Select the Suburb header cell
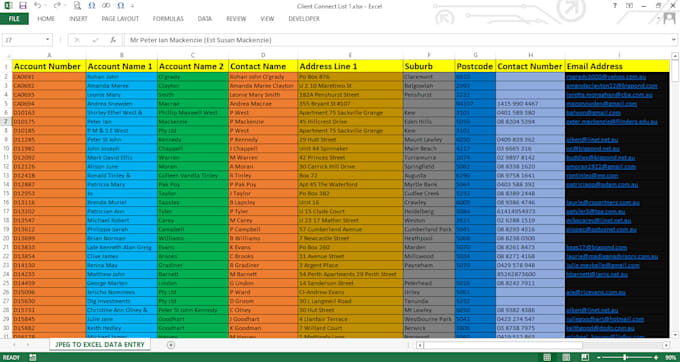This screenshot has width=680, height=362. click(428, 66)
